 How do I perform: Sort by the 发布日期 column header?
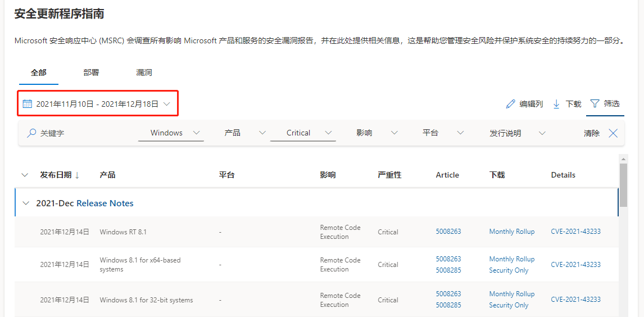coord(55,175)
